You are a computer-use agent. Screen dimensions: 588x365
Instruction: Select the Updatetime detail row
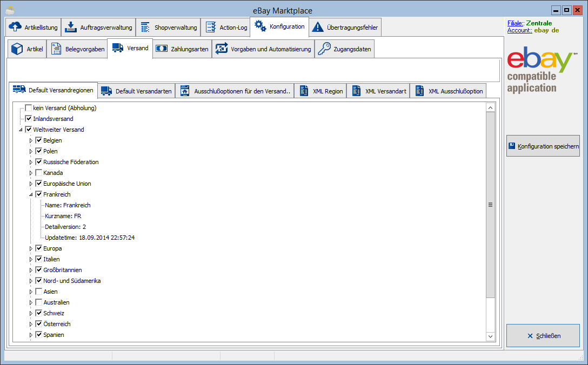90,238
